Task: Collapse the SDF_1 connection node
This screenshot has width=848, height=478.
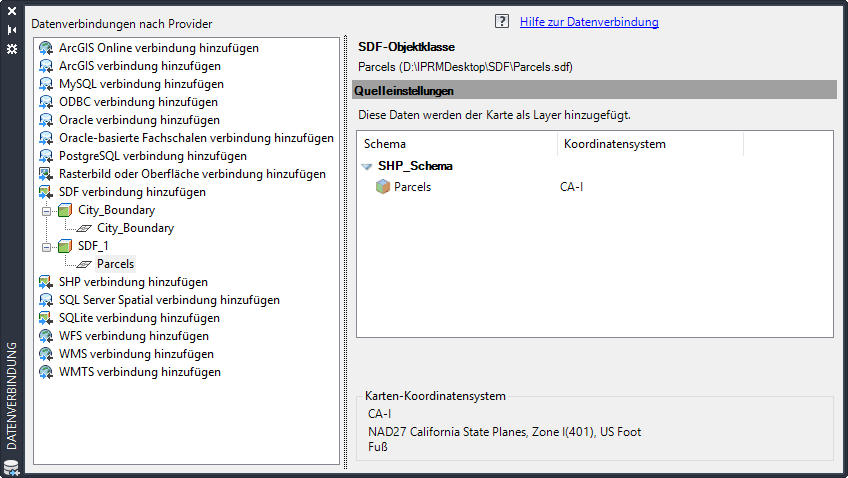Action: tap(46, 246)
